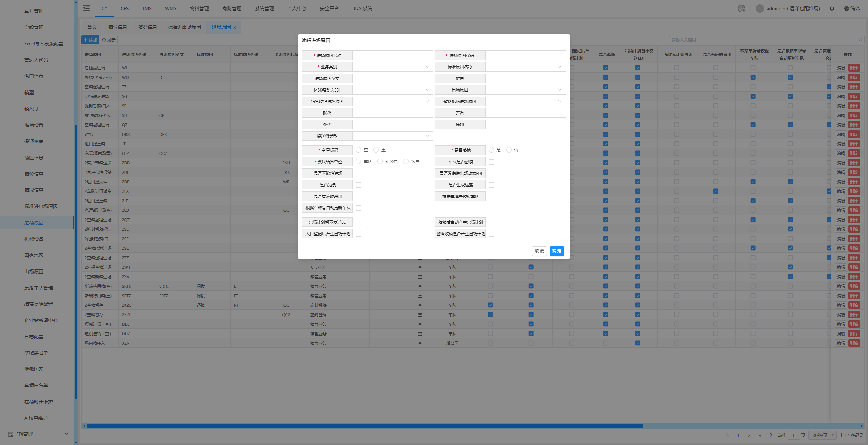
Task: Expand the 出场原因 dropdown in the dialog
Action: click(525, 90)
